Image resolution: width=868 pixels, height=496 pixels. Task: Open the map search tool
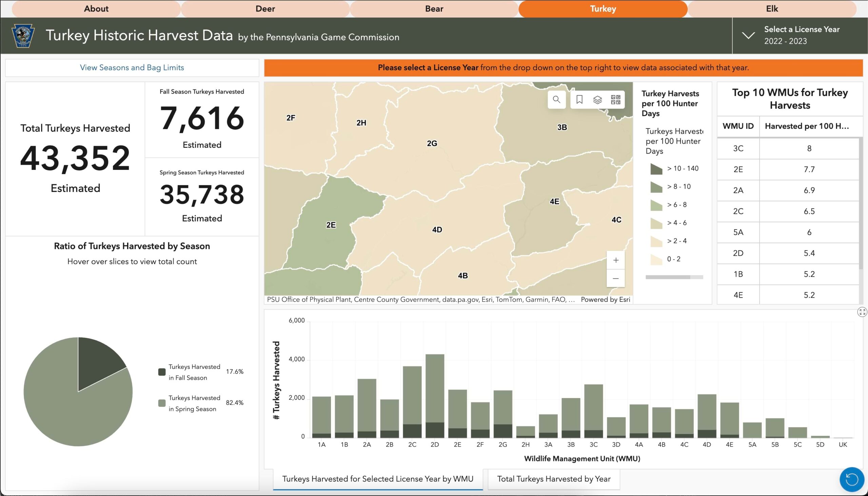556,99
